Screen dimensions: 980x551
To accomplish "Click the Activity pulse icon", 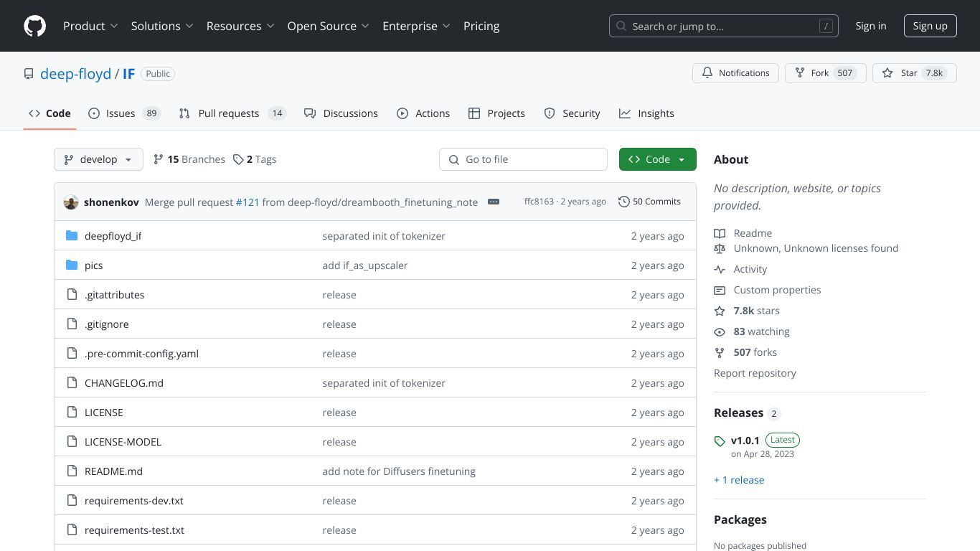I will pyautogui.click(x=720, y=269).
